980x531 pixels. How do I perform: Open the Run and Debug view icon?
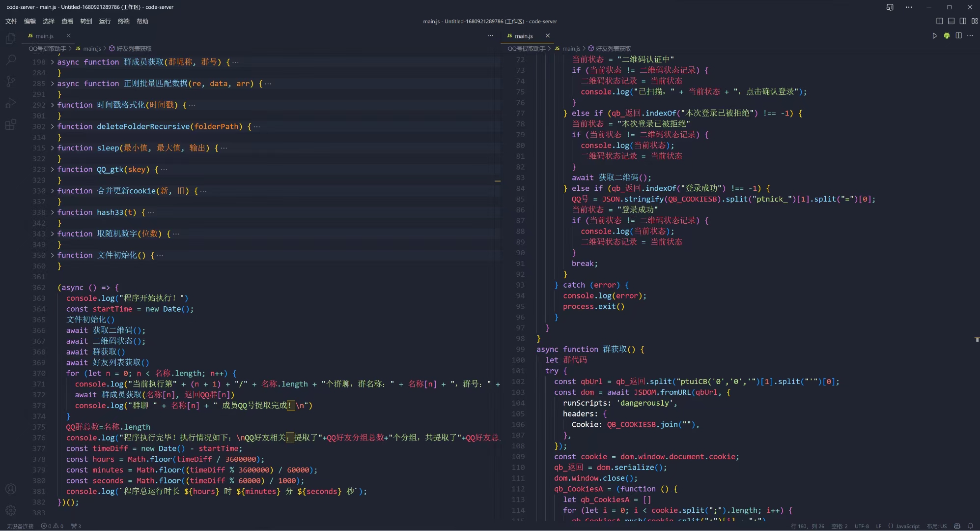pos(10,103)
